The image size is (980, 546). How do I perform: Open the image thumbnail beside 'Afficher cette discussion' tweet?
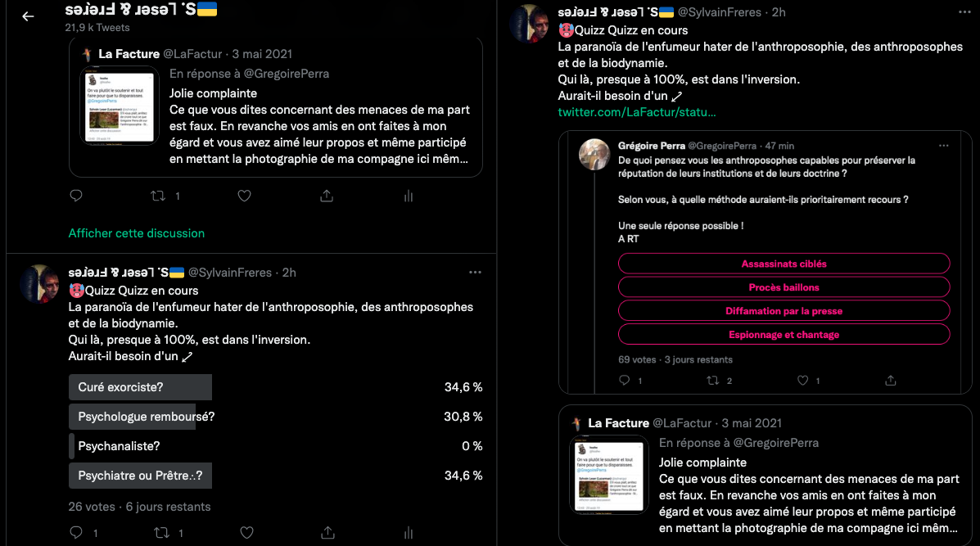coord(120,106)
